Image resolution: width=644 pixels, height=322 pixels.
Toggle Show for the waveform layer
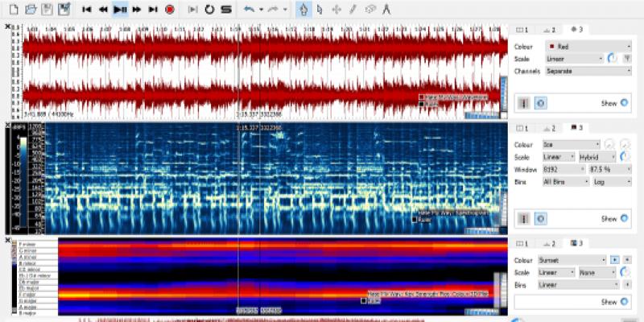coord(625,103)
